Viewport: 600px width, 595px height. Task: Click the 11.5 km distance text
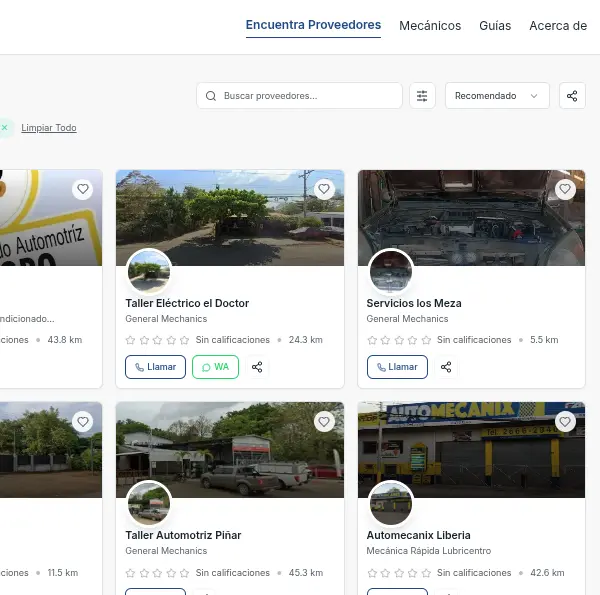[63, 573]
